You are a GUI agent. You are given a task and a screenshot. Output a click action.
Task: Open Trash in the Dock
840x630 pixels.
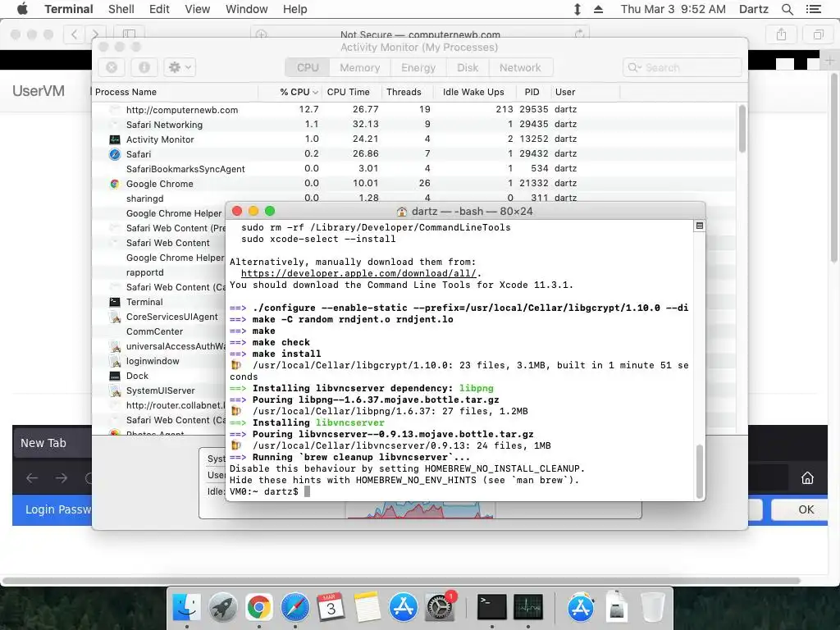653,608
